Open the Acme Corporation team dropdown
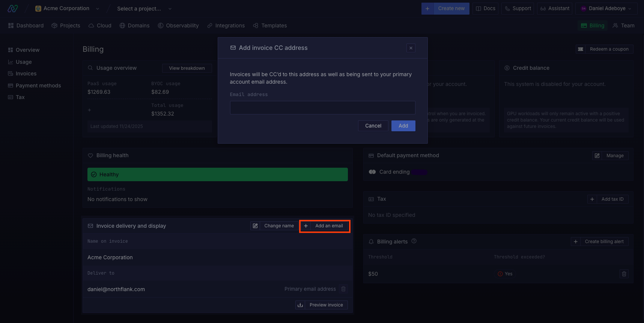 (x=68, y=8)
